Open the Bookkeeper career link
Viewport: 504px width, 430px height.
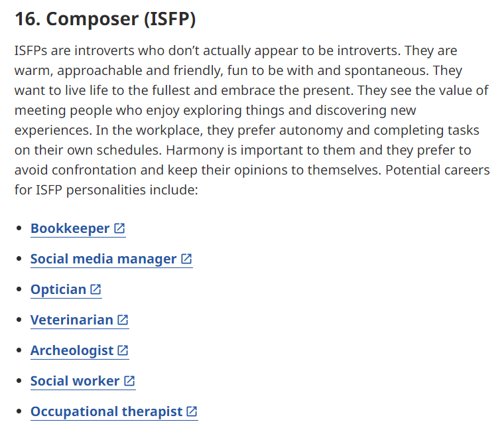pos(70,229)
